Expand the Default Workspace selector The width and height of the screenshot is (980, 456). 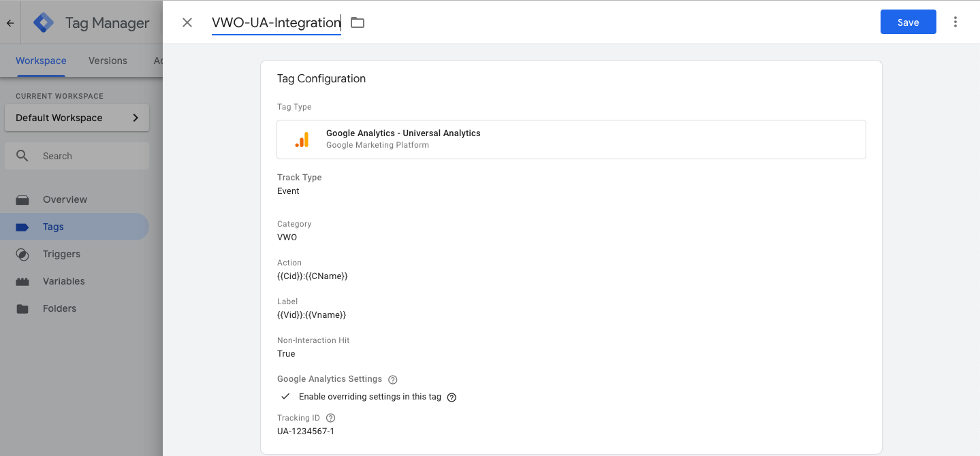click(x=77, y=118)
